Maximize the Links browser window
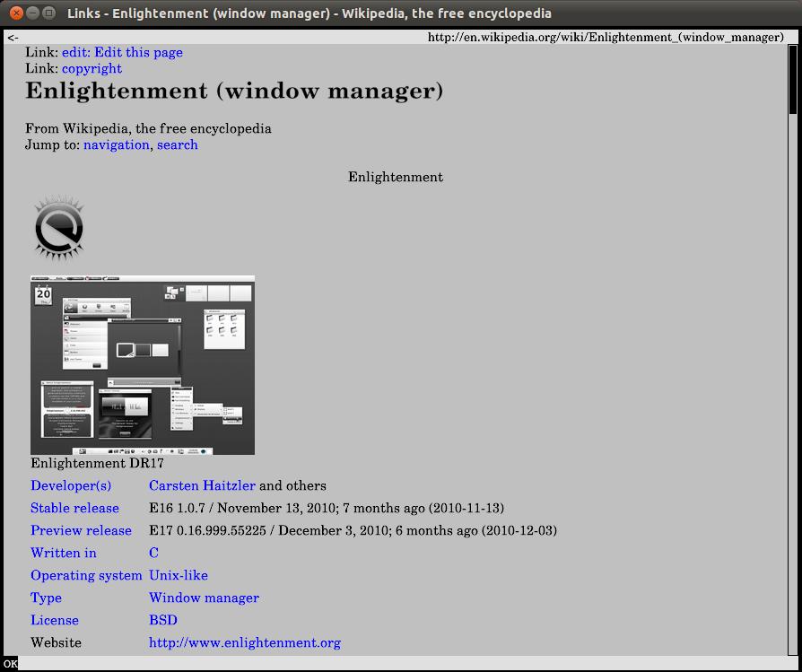Screen dimensions: 802x672 pos(49,13)
